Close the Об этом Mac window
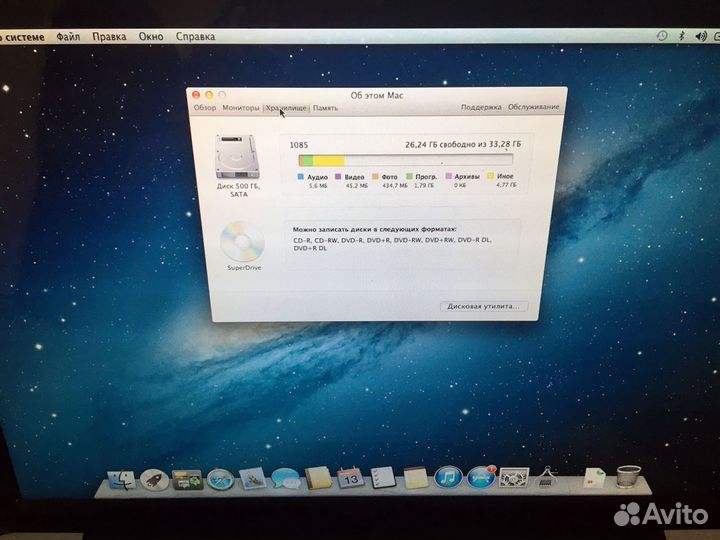The image size is (720, 540). click(x=196, y=95)
